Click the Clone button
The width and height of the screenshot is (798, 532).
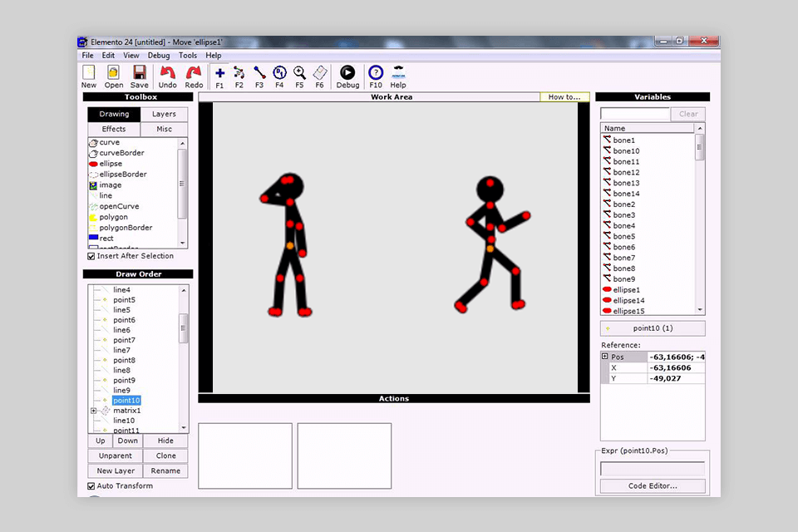(x=165, y=456)
